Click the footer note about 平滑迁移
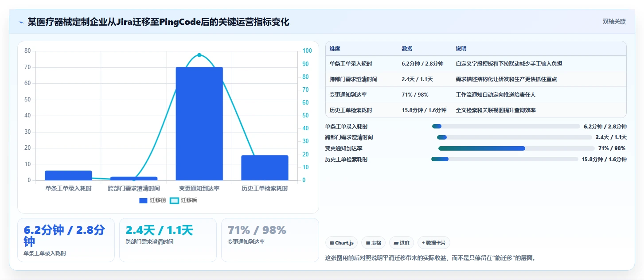Screen dimensions: 644x280 431,258
